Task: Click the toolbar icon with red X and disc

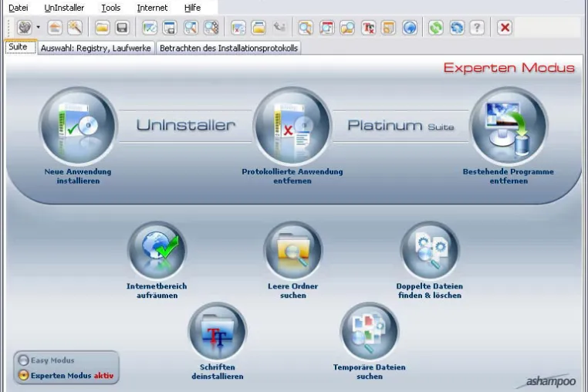Action: 238,27
